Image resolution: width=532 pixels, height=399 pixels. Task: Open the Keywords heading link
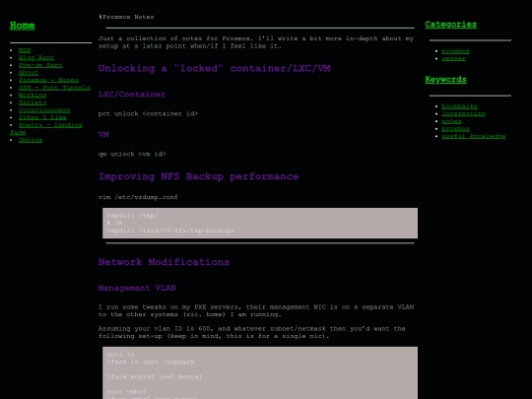pos(445,80)
